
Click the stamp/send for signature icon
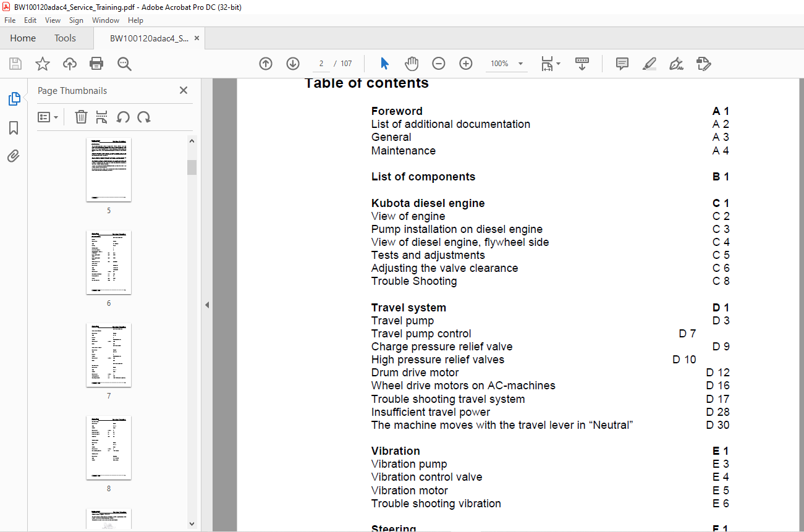pos(703,64)
